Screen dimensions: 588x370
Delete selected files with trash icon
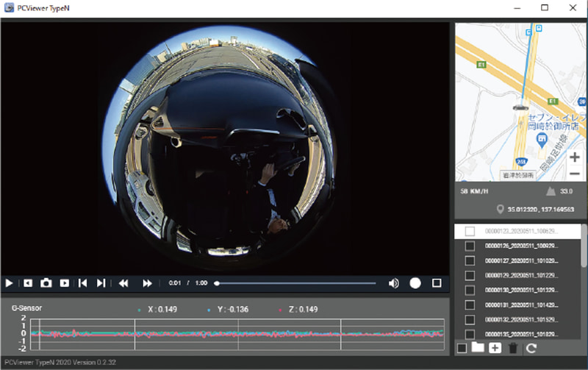[513, 347]
